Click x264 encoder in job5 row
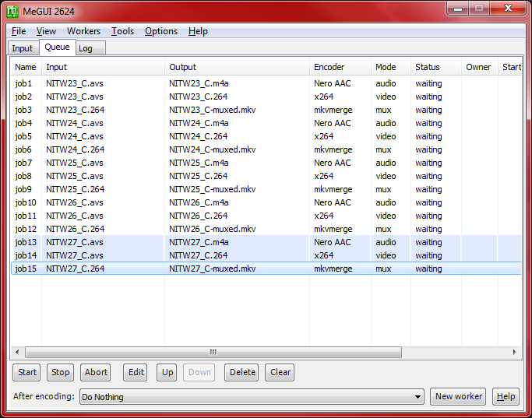 (x=324, y=136)
